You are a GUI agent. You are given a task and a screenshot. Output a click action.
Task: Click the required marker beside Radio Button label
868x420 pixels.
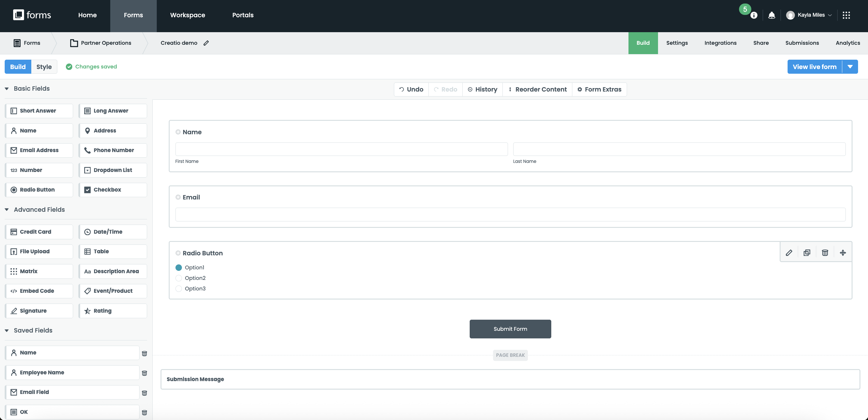(178, 253)
